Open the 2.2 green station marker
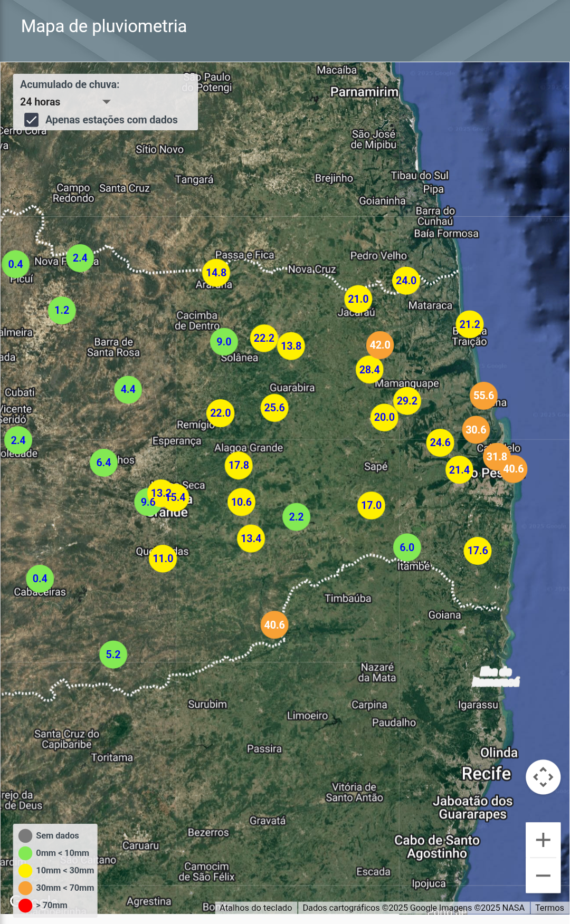The width and height of the screenshot is (570, 924). click(x=296, y=517)
